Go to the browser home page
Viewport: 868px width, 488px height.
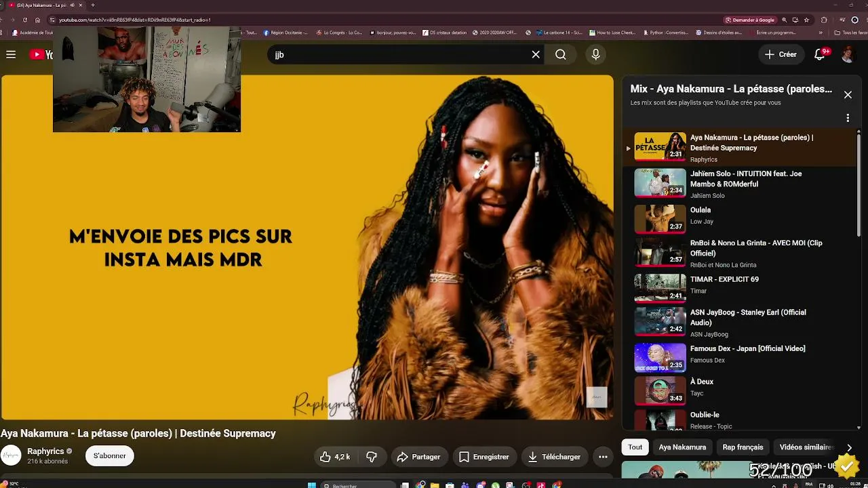click(37, 20)
